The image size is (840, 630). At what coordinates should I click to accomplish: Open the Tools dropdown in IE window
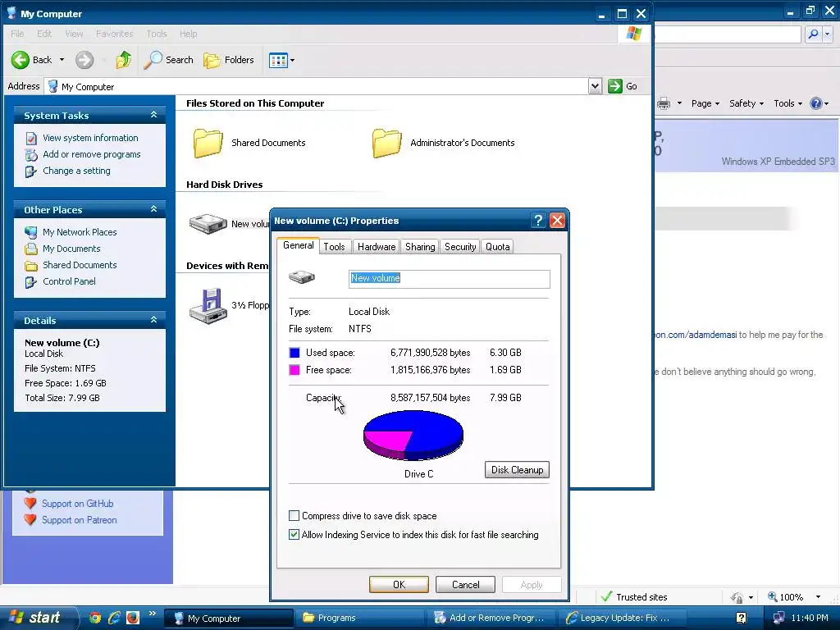(788, 103)
